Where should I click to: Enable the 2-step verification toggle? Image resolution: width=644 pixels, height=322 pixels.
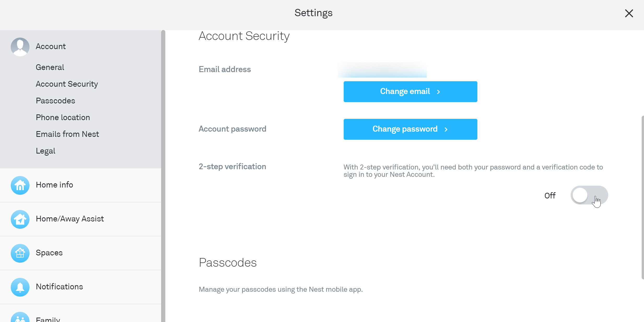590,195
